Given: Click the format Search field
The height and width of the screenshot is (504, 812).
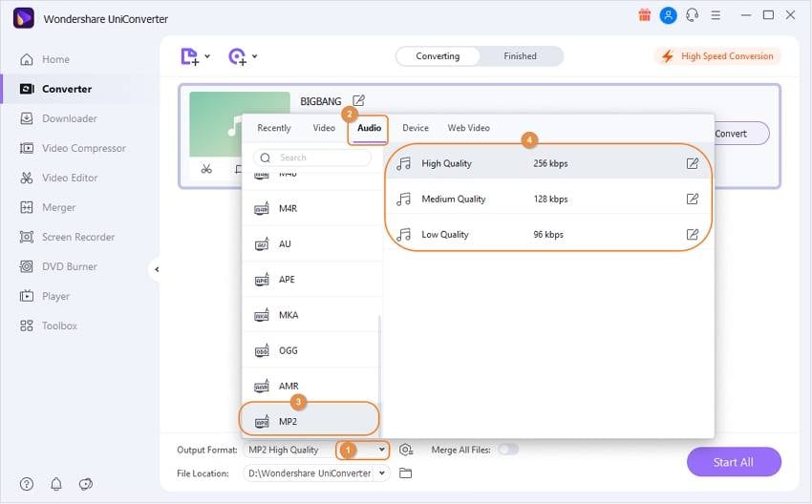Looking at the screenshot, I should click(x=312, y=157).
